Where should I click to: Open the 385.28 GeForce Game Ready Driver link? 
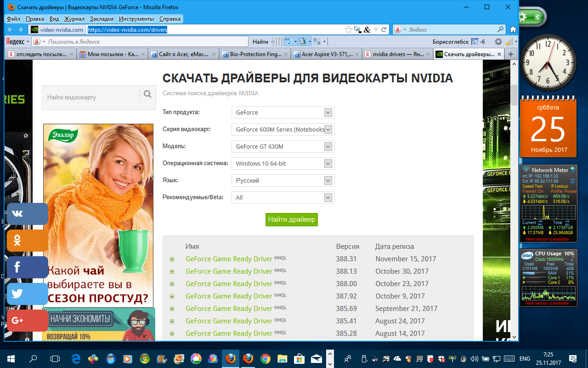point(229,333)
